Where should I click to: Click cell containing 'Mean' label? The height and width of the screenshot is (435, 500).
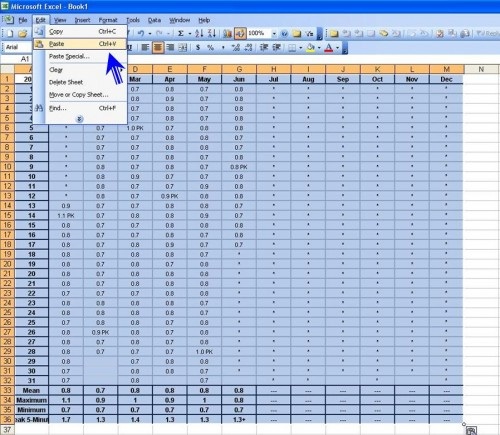click(31, 390)
